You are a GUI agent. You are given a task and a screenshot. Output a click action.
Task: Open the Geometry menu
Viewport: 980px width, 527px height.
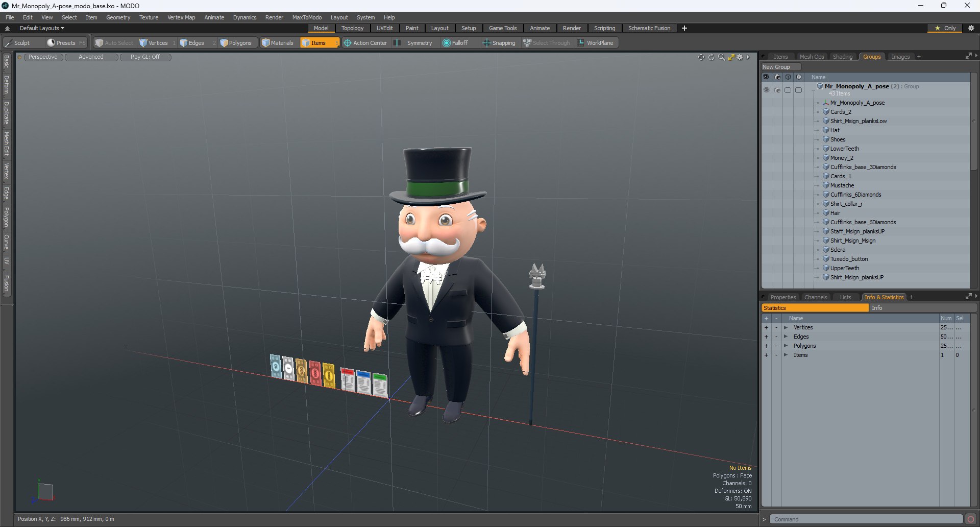[x=118, y=17]
